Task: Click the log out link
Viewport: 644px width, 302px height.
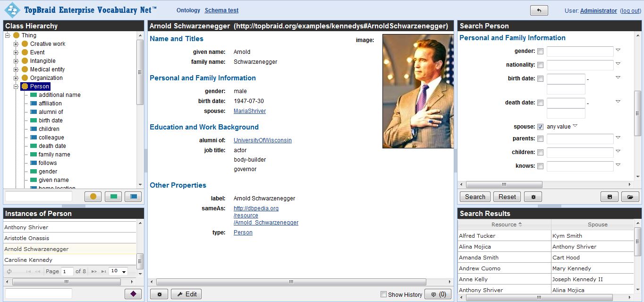Action: click(x=630, y=11)
